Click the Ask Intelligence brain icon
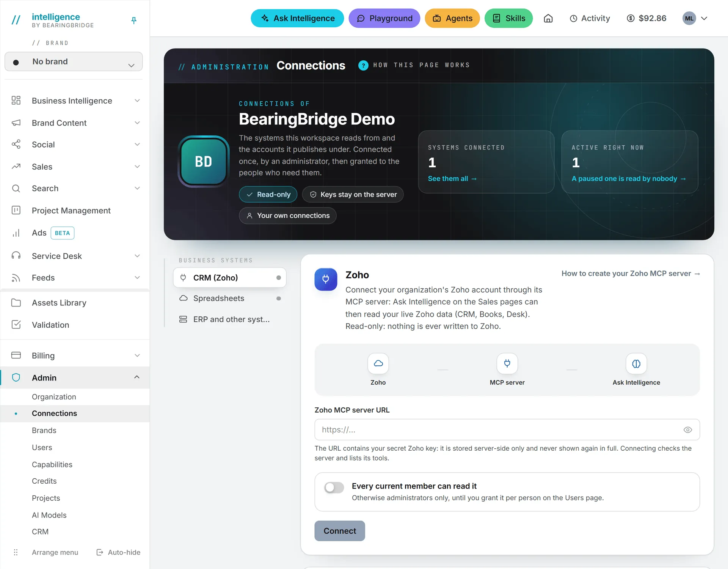This screenshot has height=569, width=728. 636,363
